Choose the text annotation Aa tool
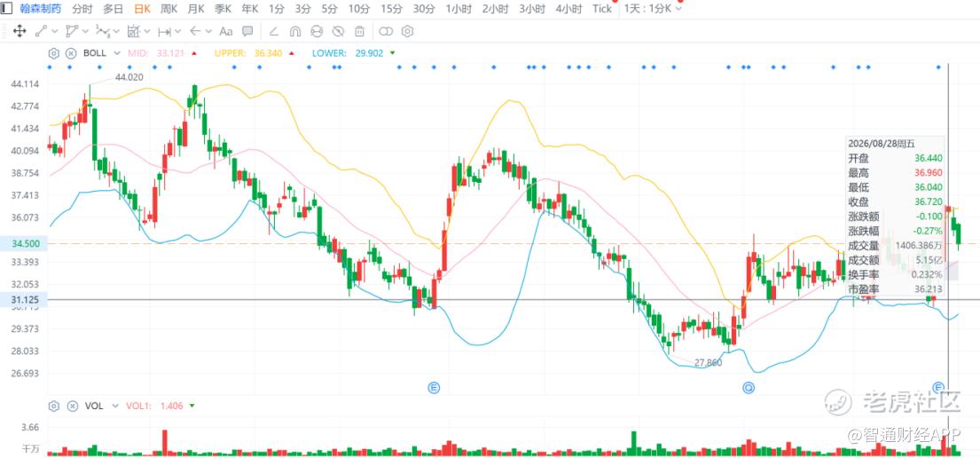 226,31
